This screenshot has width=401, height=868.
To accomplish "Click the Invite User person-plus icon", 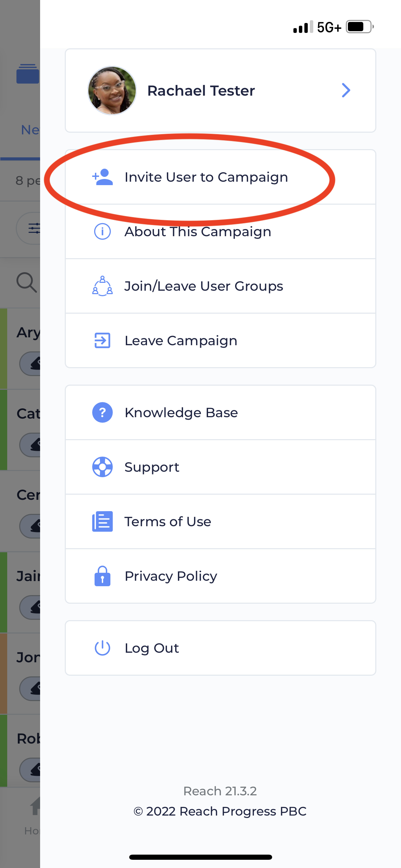I will tap(102, 177).
